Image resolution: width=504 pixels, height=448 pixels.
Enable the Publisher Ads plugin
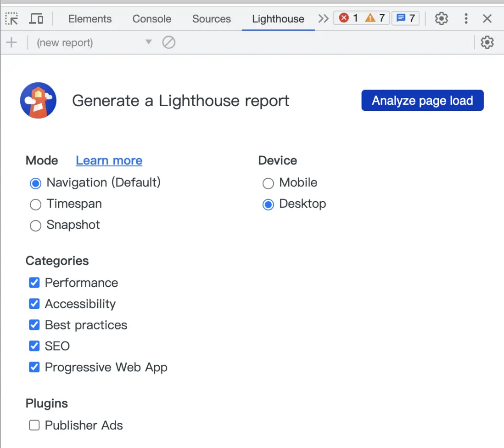click(34, 425)
